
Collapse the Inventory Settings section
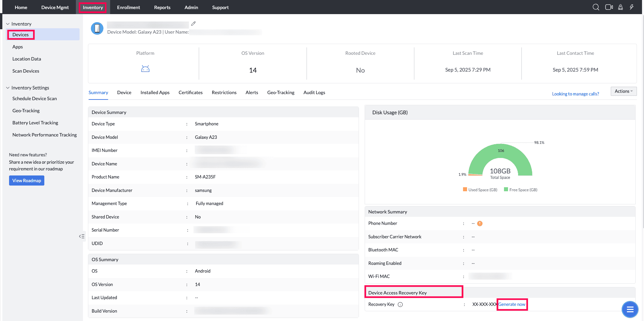[8, 88]
